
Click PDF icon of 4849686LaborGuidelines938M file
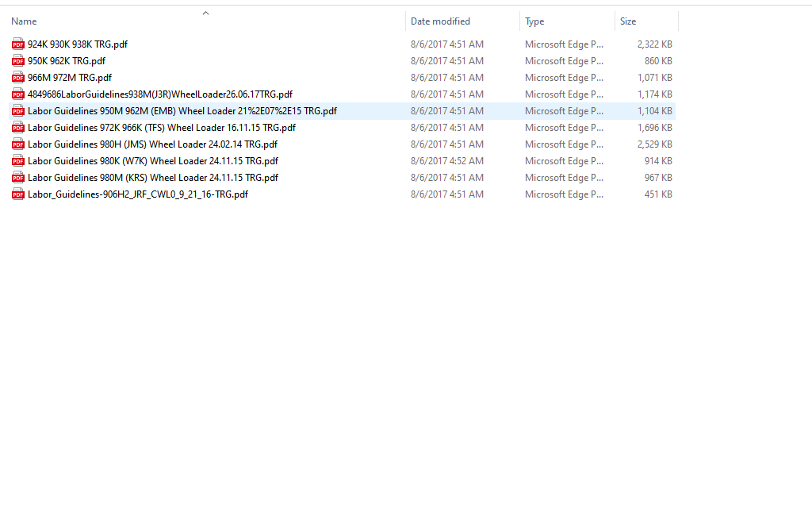click(x=18, y=94)
